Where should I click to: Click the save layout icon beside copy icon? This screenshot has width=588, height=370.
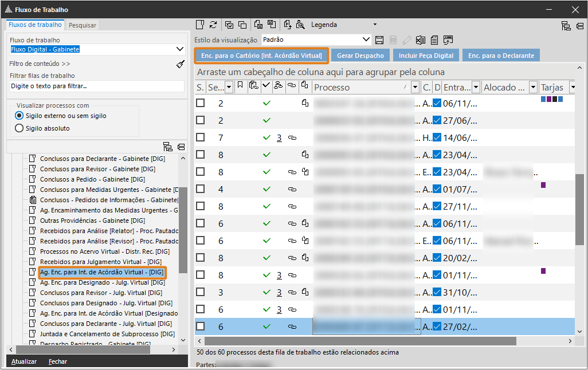tap(272, 25)
